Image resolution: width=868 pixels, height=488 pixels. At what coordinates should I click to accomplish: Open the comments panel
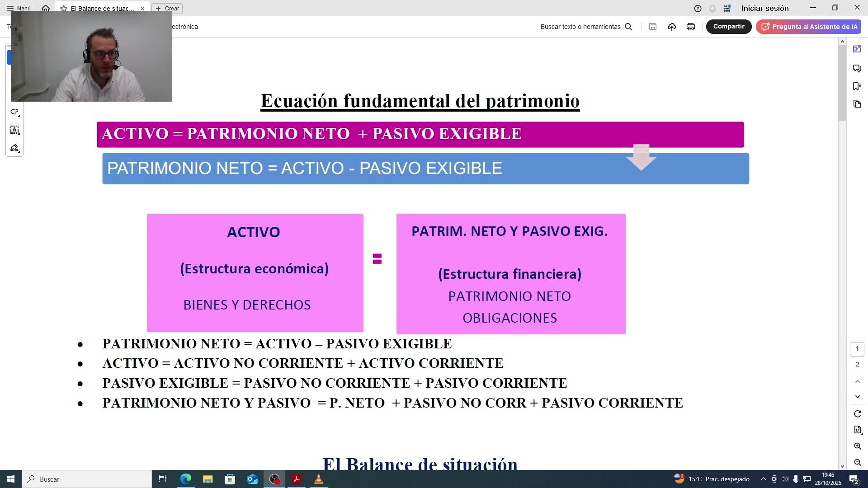click(x=857, y=68)
